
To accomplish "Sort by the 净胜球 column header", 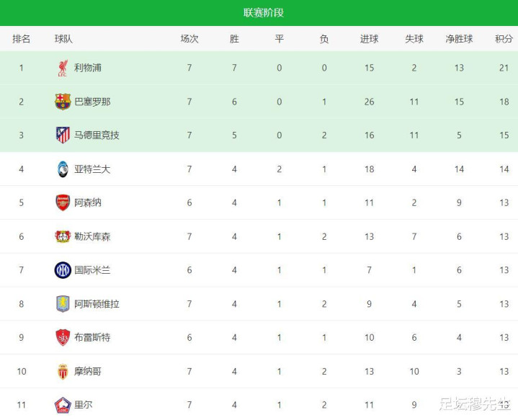I will pyautogui.click(x=459, y=39).
